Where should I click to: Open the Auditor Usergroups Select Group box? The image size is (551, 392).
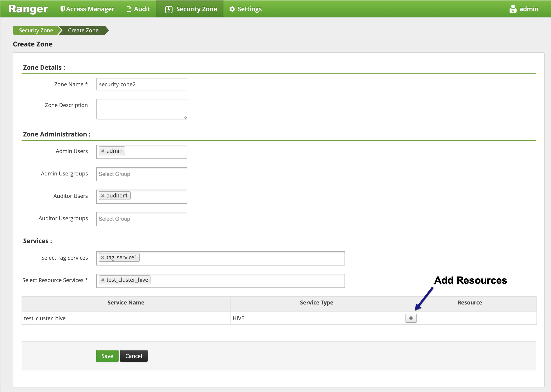pos(142,219)
